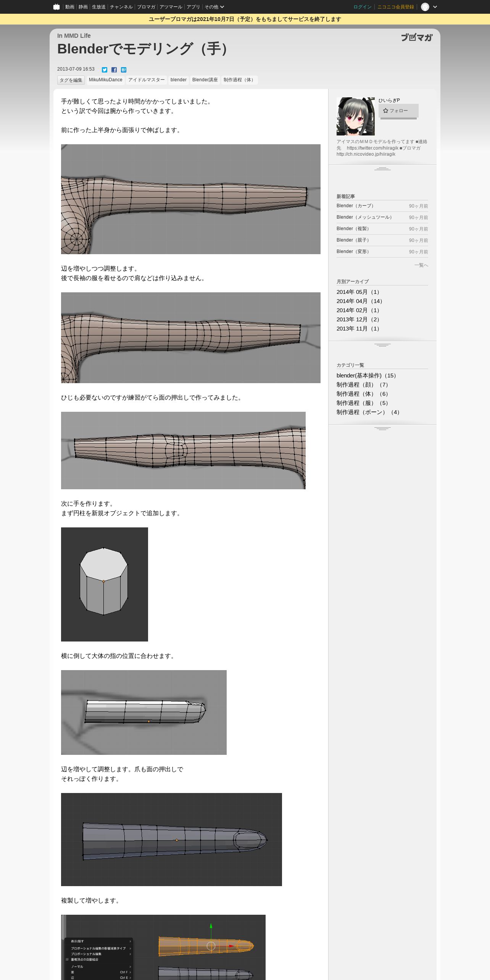Open recent article Blender（親子）
The image size is (490, 980).
tap(354, 240)
